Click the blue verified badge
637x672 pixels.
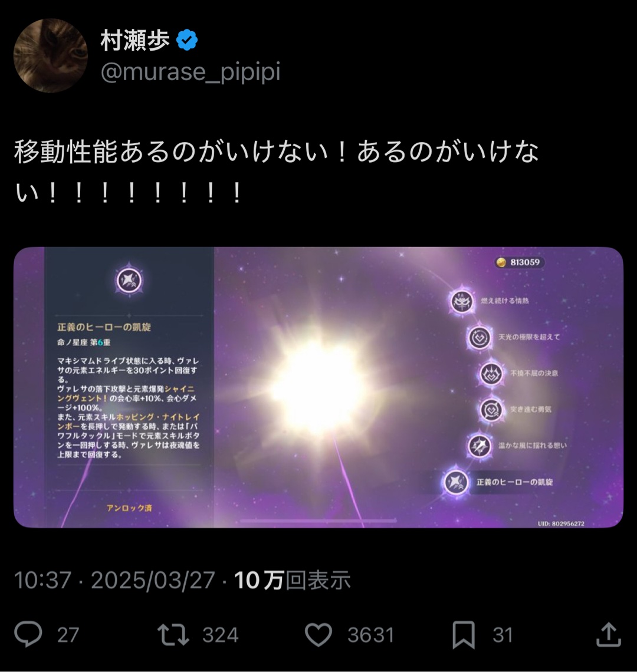pos(187,40)
